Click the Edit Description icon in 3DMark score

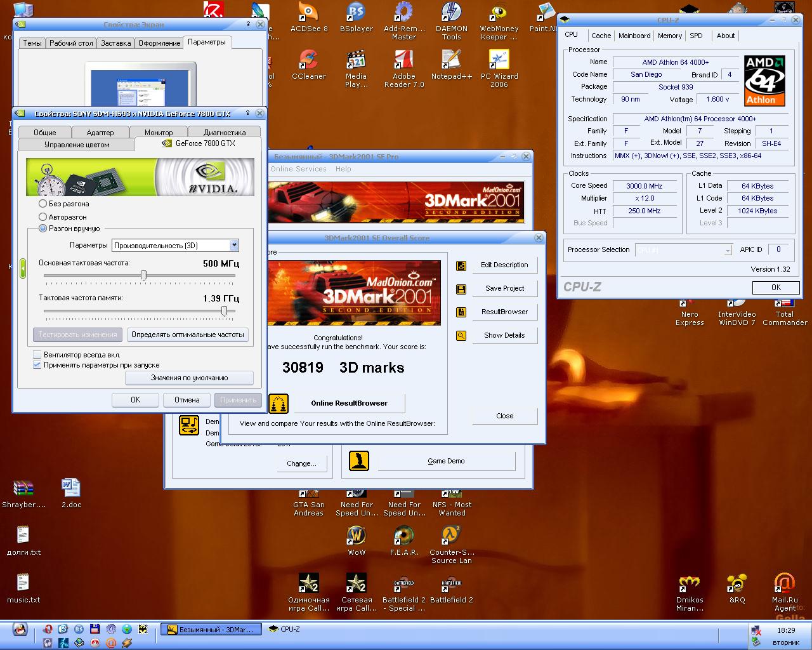(461, 265)
